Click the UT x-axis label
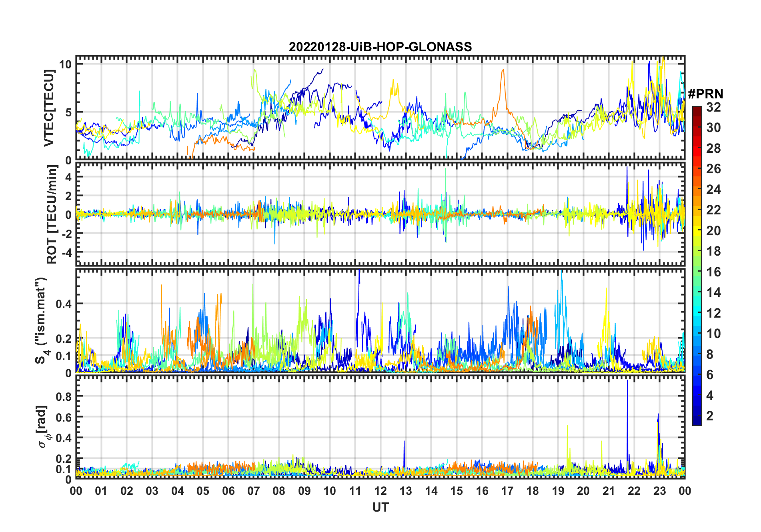 click(x=380, y=507)
